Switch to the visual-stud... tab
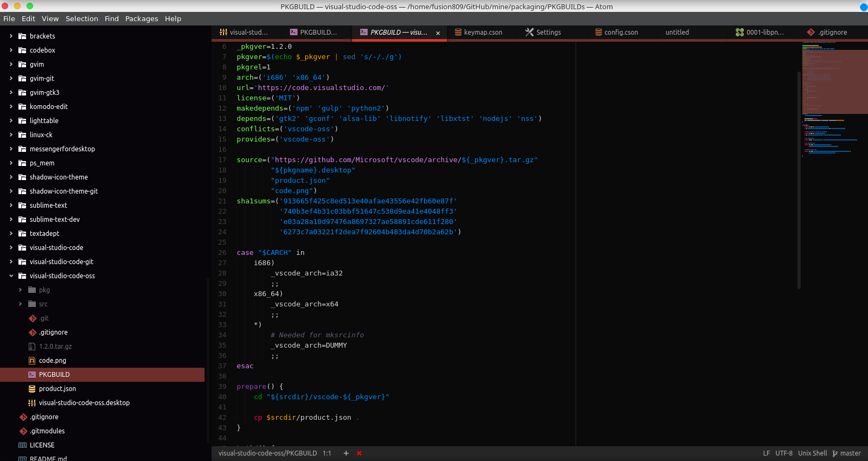The image size is (868, 461). (x=247, y=33)
